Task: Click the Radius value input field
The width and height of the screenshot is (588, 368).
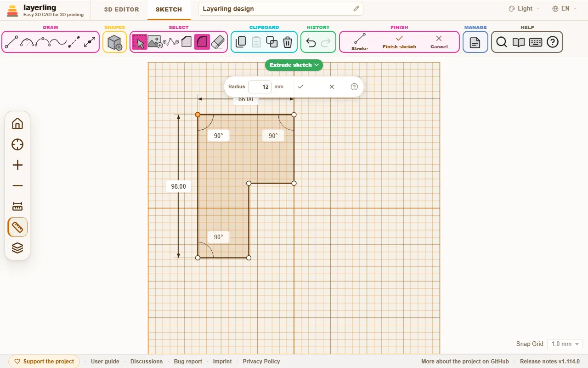Action: [x=260, y=86]
